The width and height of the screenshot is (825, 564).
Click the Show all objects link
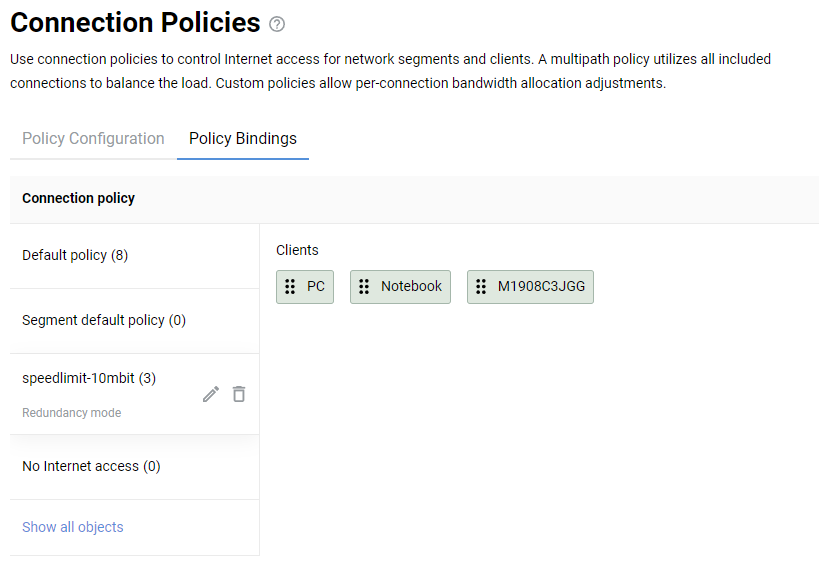pos(73,527)
